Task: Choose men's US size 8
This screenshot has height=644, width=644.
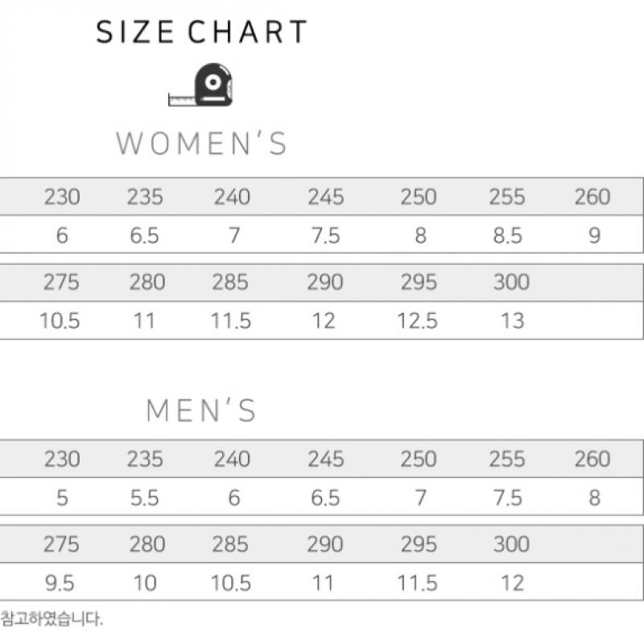Action: point(594,498)
